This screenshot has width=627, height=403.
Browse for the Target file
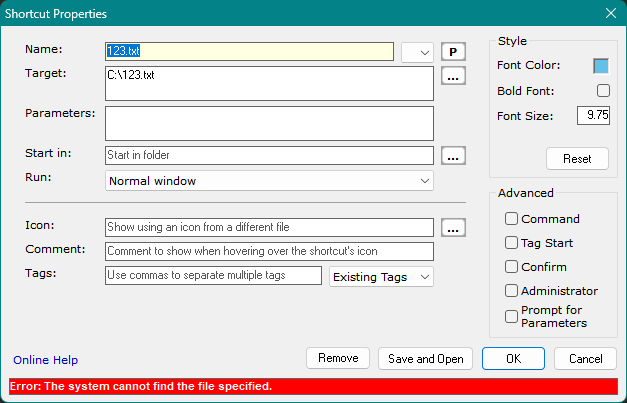click(454, 76)
